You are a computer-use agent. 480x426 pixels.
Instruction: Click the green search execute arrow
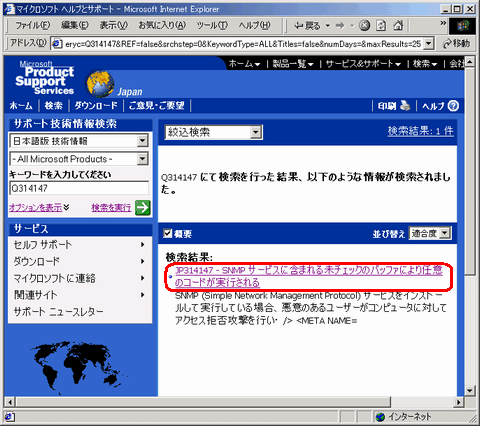tap(143, 208)
